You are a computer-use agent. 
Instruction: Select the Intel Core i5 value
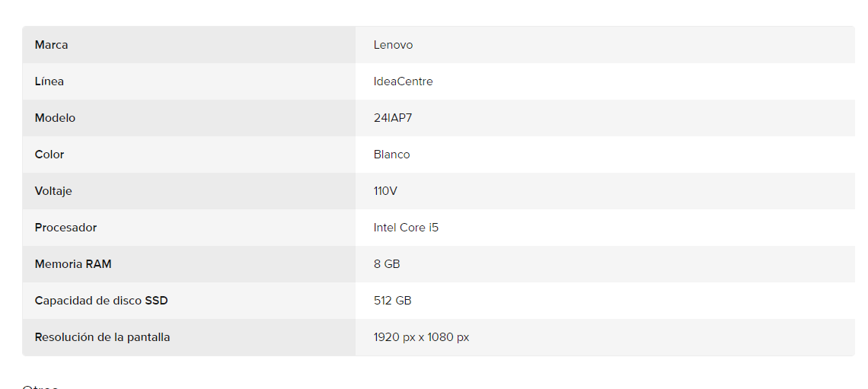406,228
